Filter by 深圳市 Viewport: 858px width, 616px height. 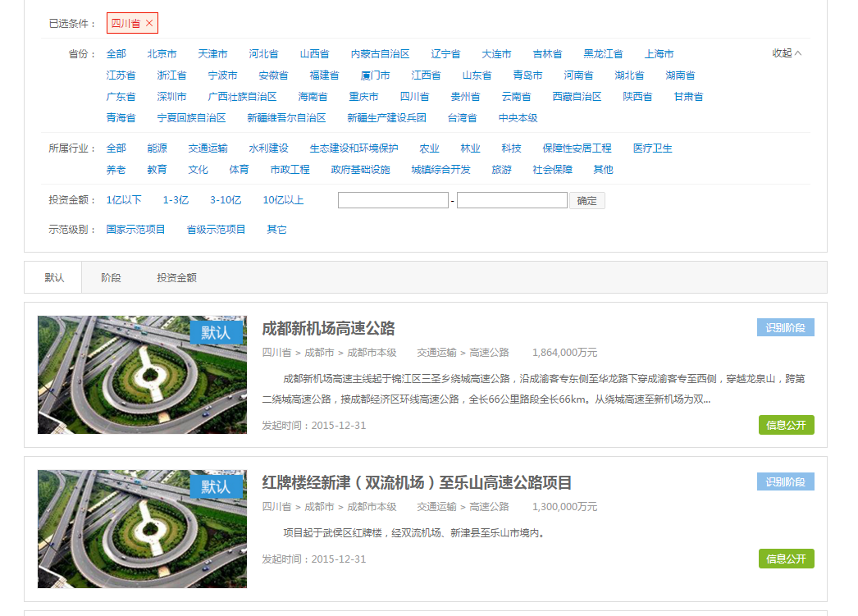[x=171, y=96]
